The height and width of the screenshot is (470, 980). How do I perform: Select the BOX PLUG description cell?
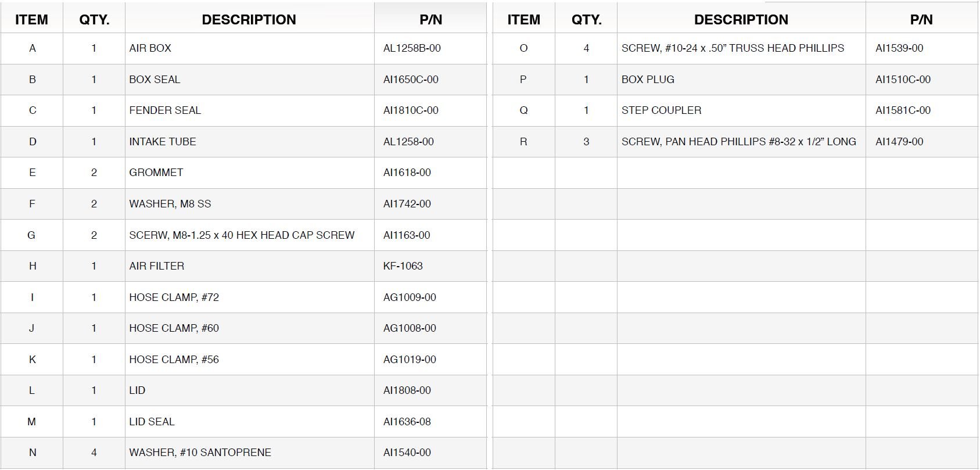(x=648, y=80)
